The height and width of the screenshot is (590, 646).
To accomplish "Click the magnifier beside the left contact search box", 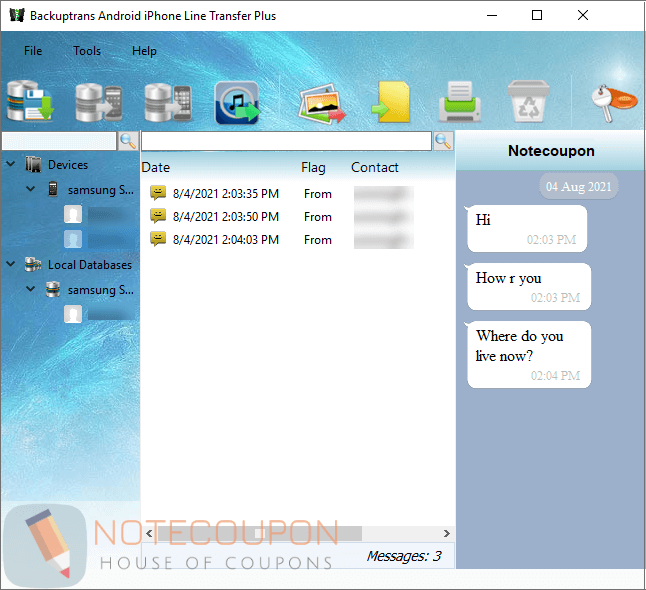I will [x=128, y=141].
